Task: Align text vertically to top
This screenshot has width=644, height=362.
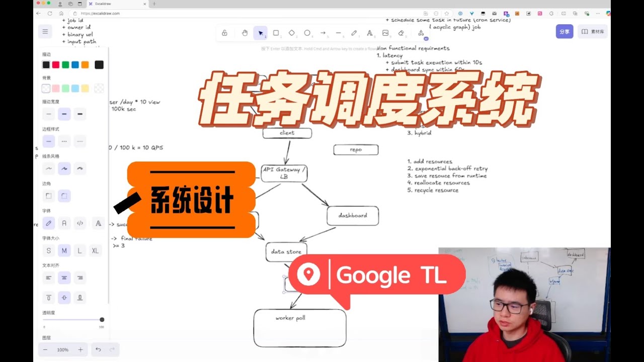Action: coord(49,298)
